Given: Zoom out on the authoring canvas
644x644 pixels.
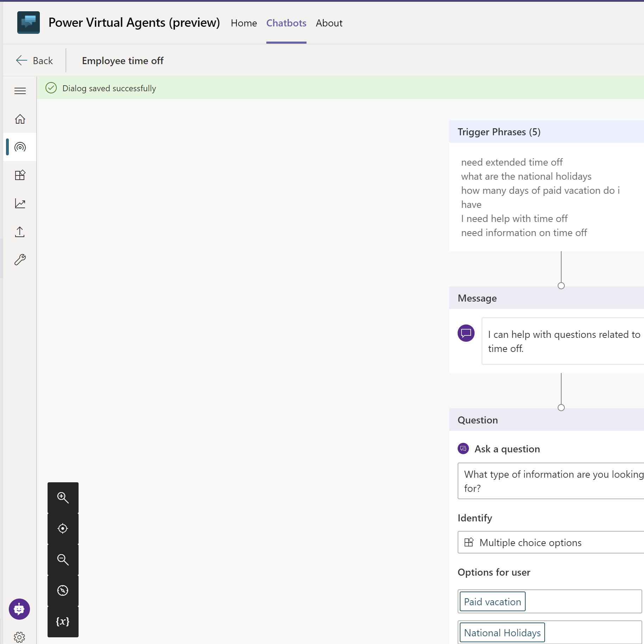Looking at the screenshot, I should 63,559.
